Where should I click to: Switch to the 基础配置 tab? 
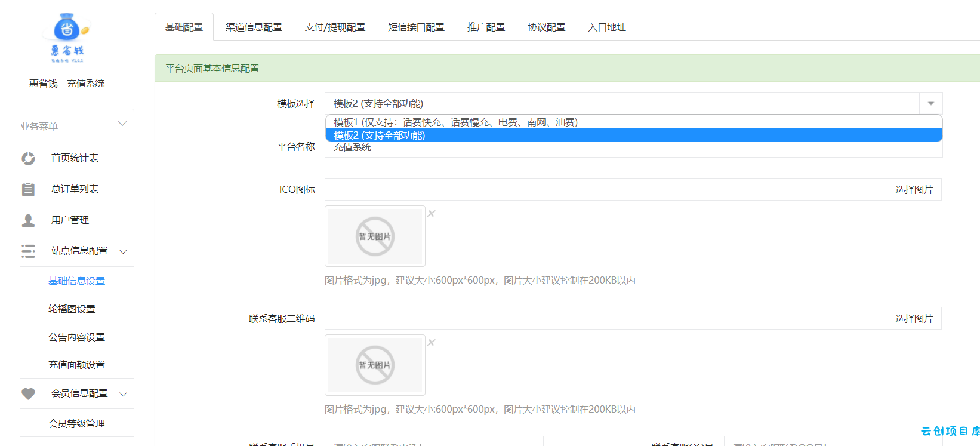click(x=184, y=27)
